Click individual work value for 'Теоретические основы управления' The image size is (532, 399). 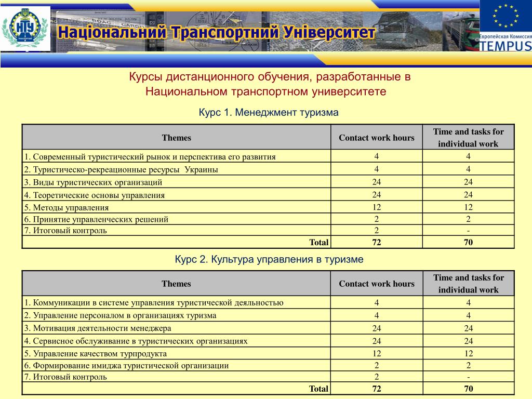(x=468, y=195)
